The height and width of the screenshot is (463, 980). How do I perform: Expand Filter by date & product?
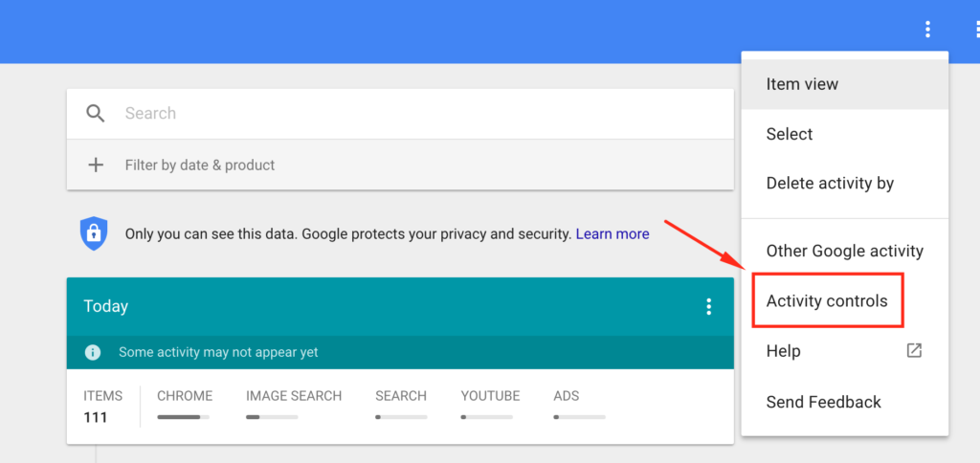click(x=200, y=165)
